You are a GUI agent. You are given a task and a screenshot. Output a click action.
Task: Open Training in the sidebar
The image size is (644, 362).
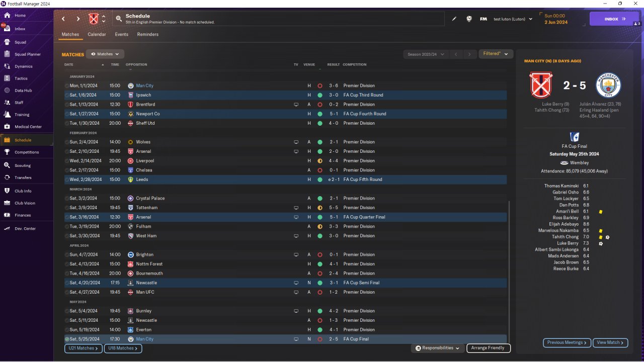click(x=22, y=115)
